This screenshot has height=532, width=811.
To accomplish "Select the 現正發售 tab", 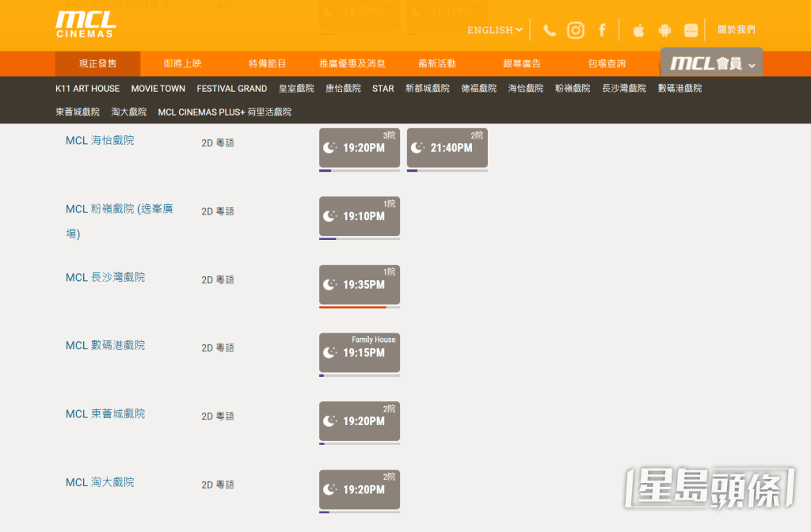I will point(97,63).
